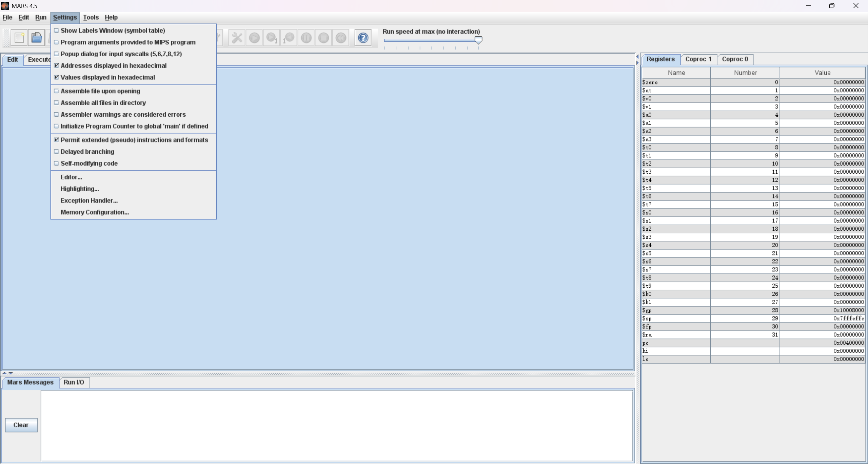The image size is (868, 464).
Task: Click the single-step forward icon
Action: pyautogui.click(x=272, y=38)
